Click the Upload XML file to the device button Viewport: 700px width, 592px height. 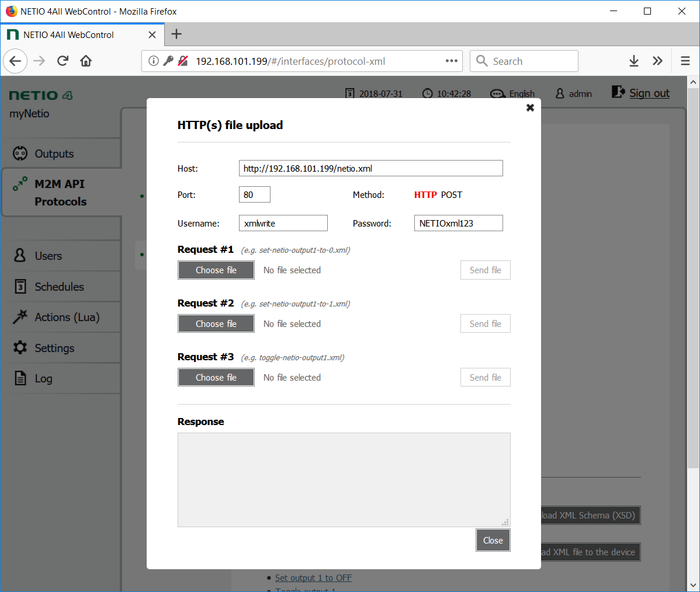pos(591,552)
